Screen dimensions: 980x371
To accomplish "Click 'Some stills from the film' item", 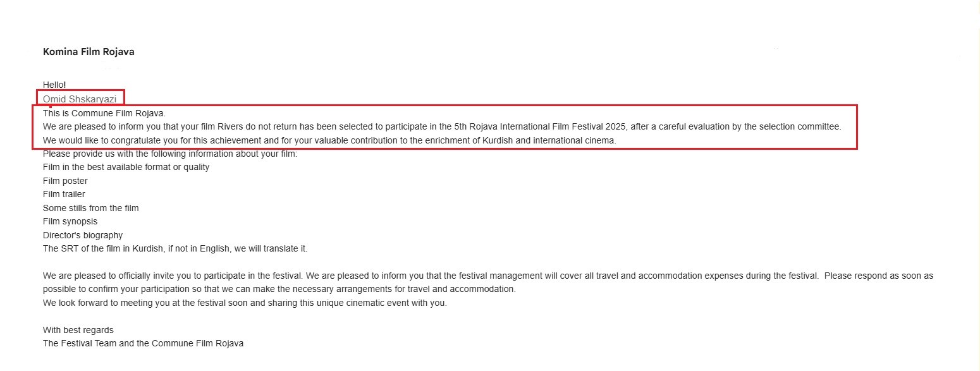I will tap(90, 208).
